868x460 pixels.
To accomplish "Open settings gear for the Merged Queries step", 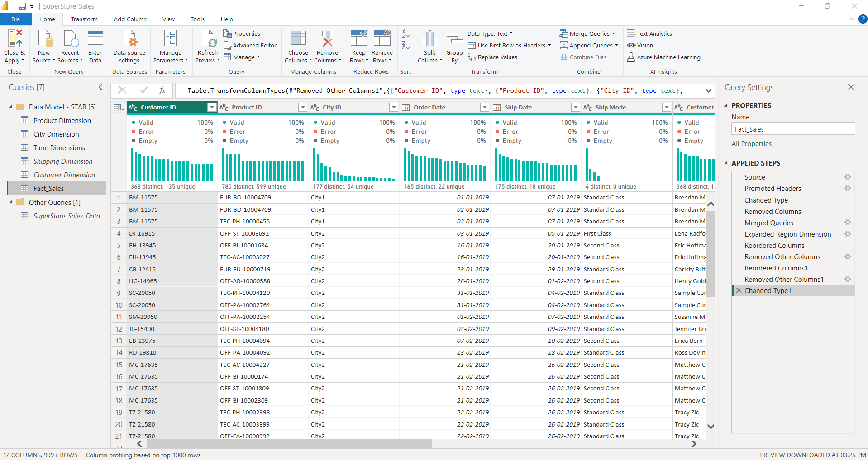I will click(848, 223).
